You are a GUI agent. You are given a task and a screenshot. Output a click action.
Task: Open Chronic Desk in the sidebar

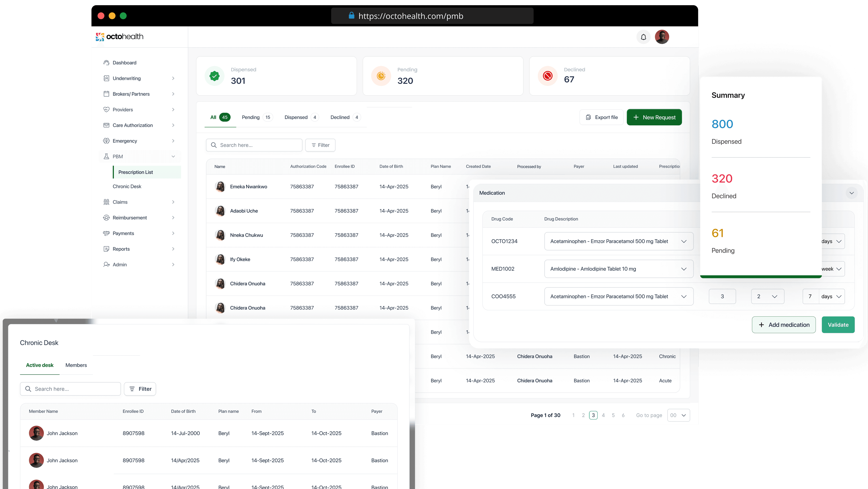click(x=127, y=186)
